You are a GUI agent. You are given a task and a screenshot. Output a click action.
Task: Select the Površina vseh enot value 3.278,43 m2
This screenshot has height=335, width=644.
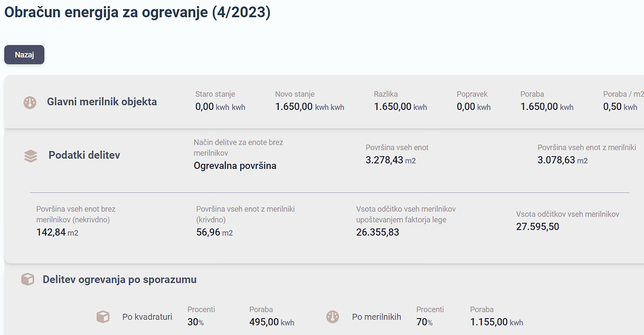(391, 160)
